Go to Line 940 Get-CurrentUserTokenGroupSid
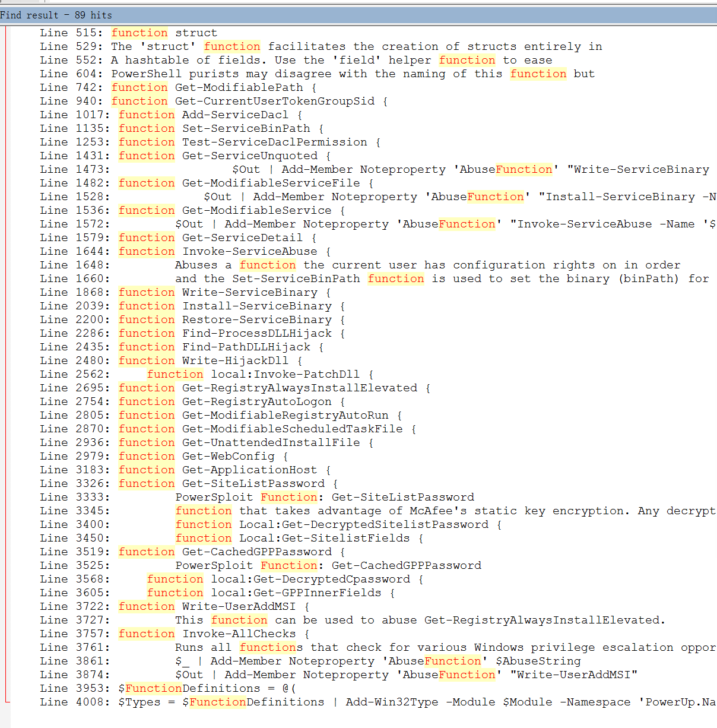This screenshot has height=728, width=717. coord(214,101)
